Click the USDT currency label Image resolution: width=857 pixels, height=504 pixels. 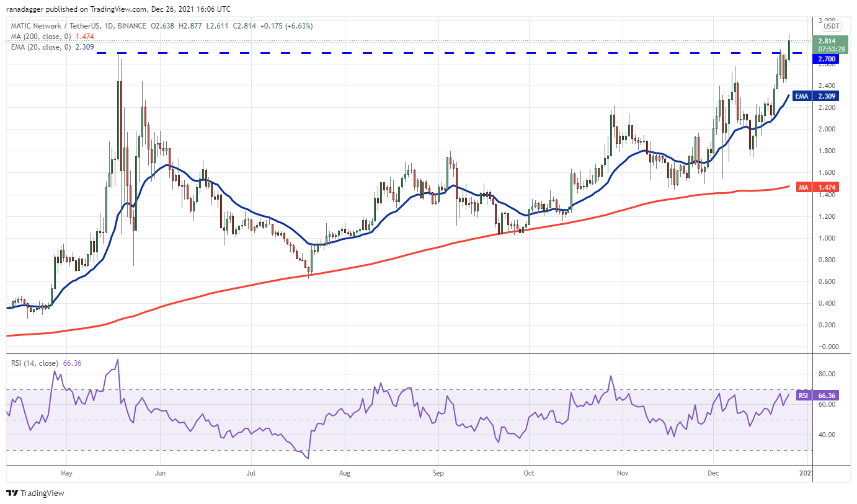831,26
